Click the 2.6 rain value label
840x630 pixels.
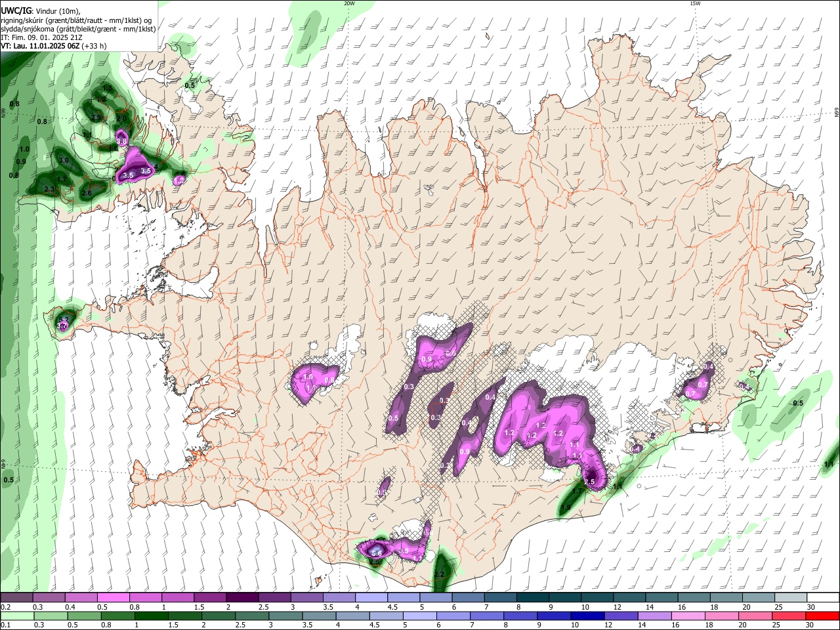[87, 193]
